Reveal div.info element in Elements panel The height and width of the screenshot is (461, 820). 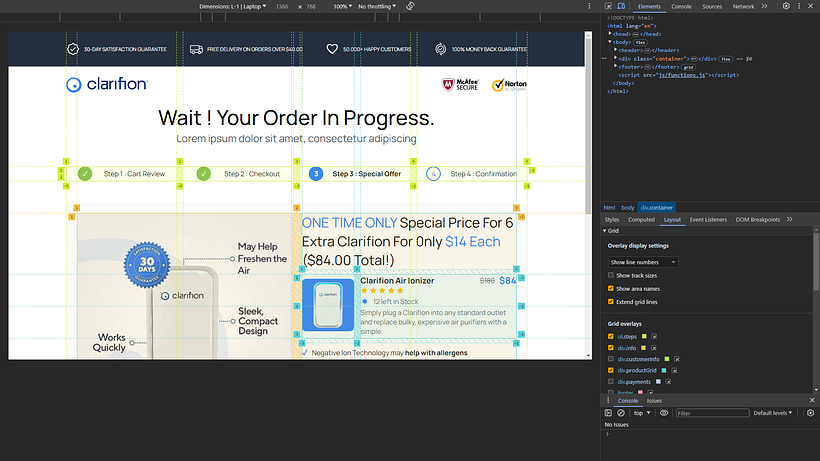pos(654,348)
